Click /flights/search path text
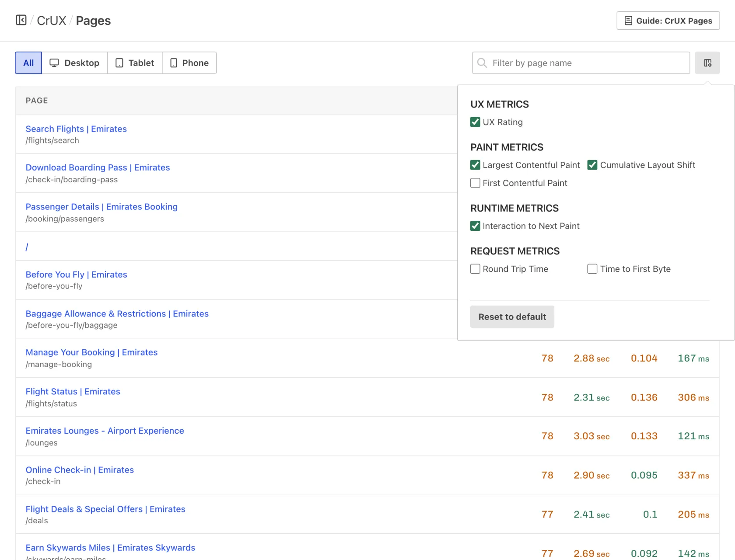The width and height of the screenshot is (735, 560). (x=52, y=140)
